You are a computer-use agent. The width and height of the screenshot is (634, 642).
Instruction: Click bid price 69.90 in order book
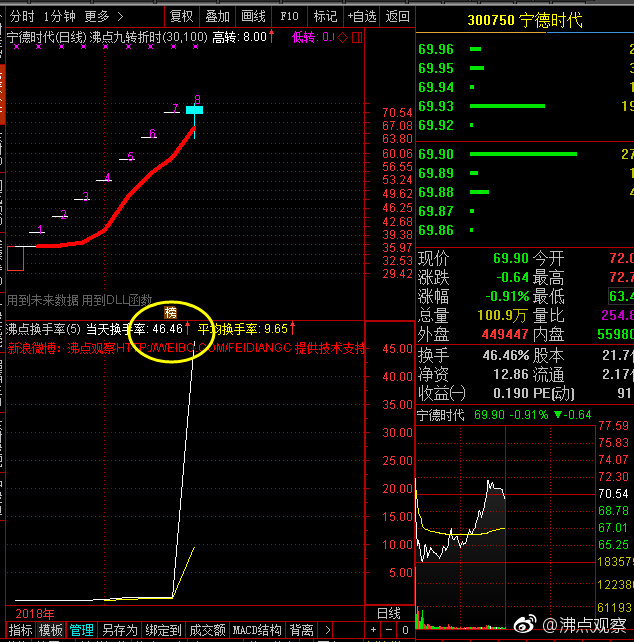pyautogui.click(x=436, y=154)
